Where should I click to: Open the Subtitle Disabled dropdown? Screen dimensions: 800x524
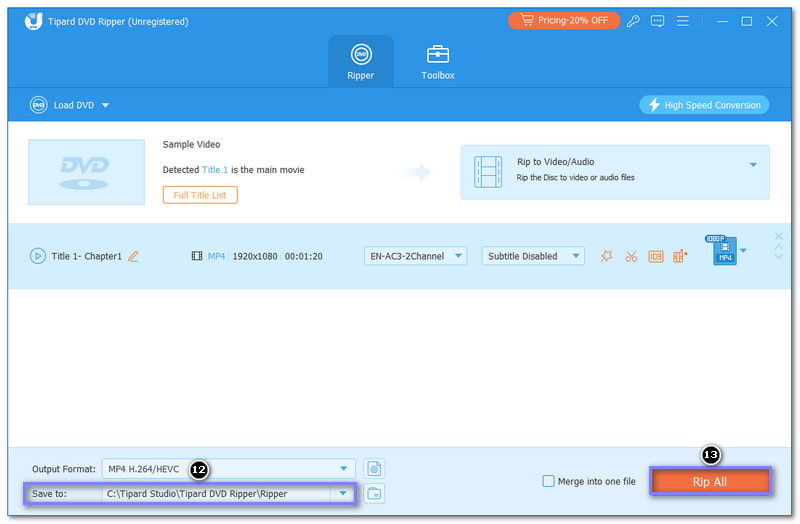click(533, 256)
